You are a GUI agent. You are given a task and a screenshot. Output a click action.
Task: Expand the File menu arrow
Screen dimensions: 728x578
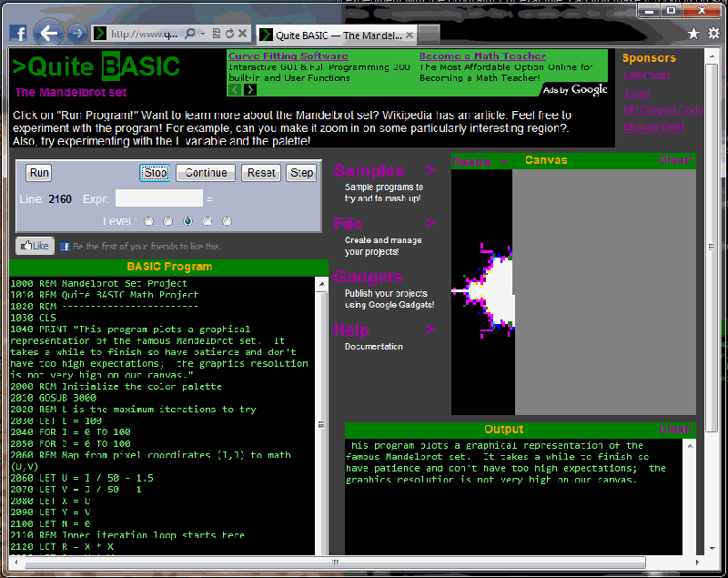click(430, 223)
